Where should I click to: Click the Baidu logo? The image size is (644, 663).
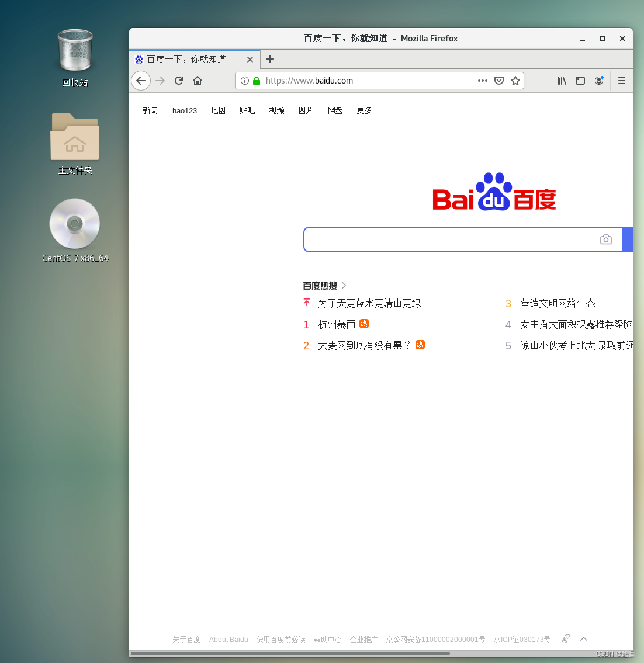tap(494, 192)
